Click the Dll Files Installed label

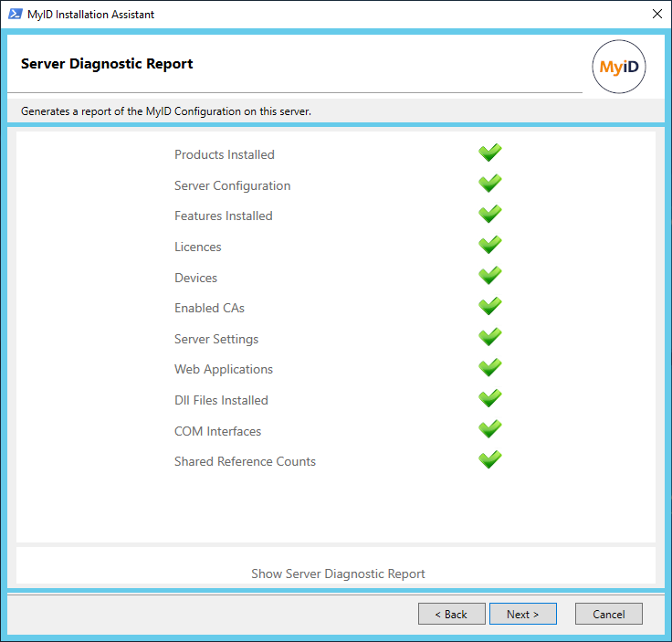(221, 400)
